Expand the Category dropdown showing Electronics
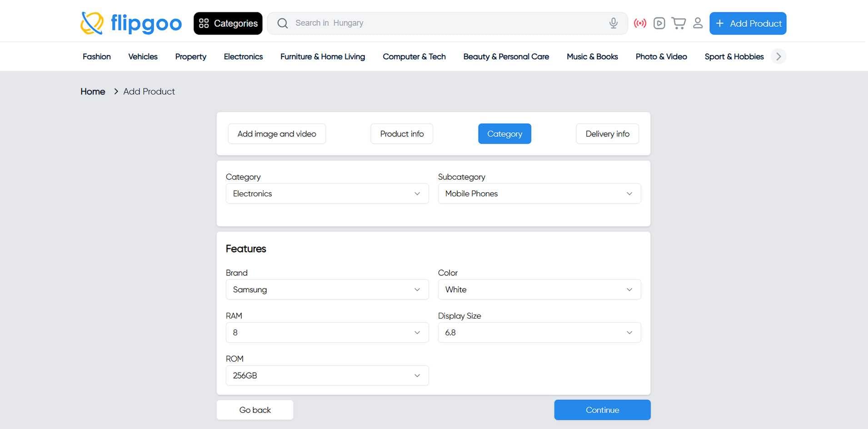This screenshot has height=429, width=868. [x=327, y=194]
